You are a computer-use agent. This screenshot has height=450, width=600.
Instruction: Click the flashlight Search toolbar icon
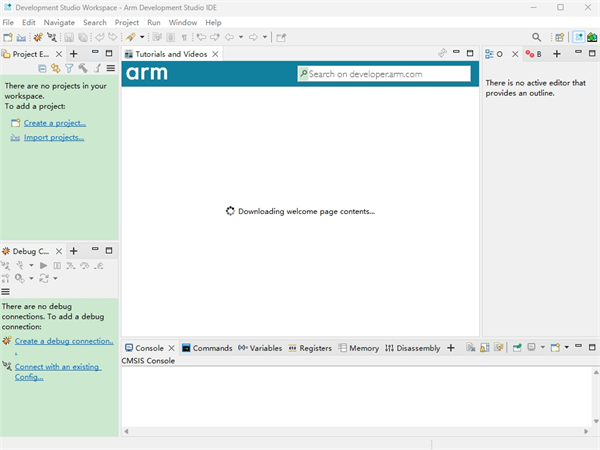coord(130,37)
